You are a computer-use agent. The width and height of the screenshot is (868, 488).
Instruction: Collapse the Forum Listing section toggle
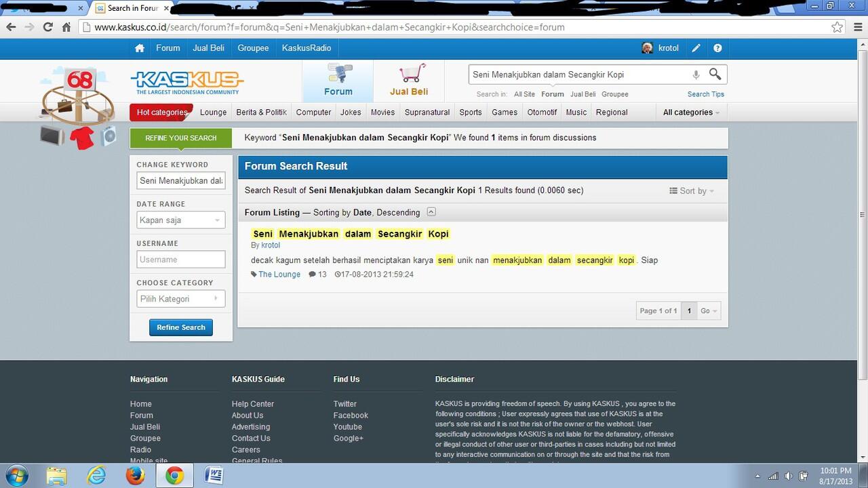[431, 212]
